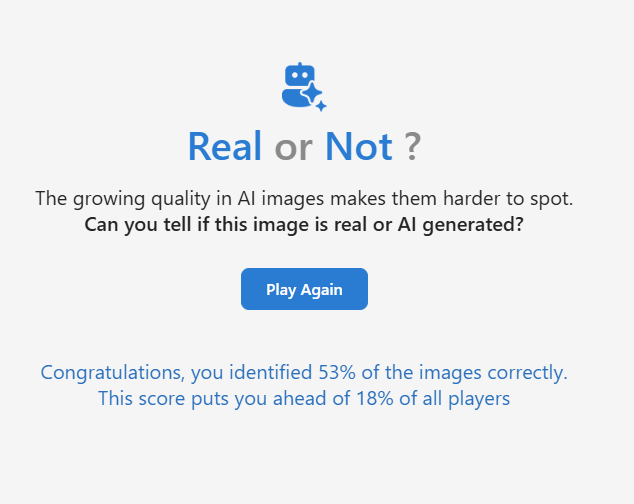Click the small sparkle below the robot
The height and width of the screenshot is (504, 634).
(x=321, y=106)
